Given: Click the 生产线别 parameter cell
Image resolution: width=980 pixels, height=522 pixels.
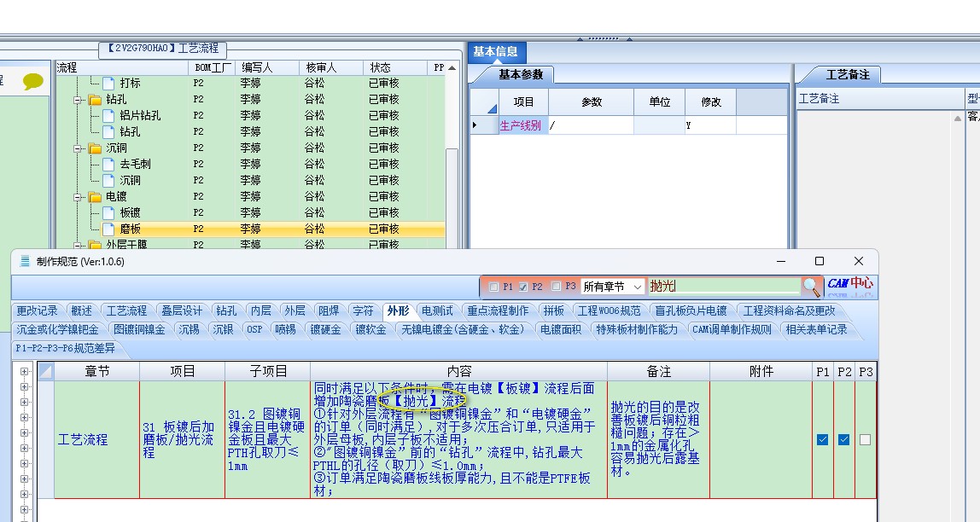Looking at the screenshot, I should pyautogui.click(x=523, y=125).
